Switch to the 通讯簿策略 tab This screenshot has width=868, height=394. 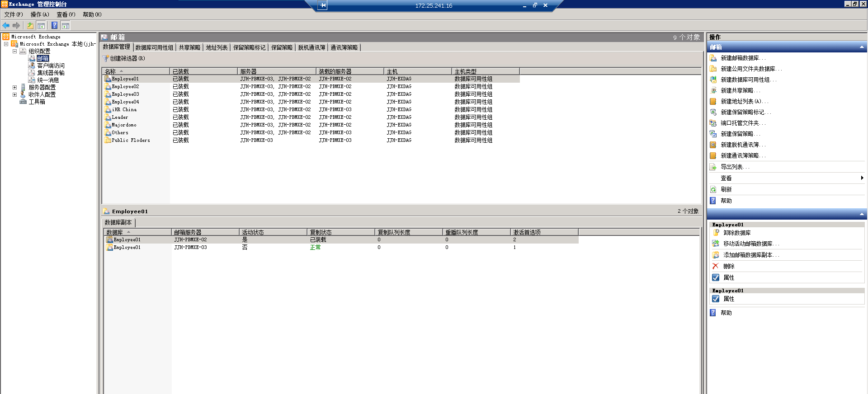(x=344, y=47)
